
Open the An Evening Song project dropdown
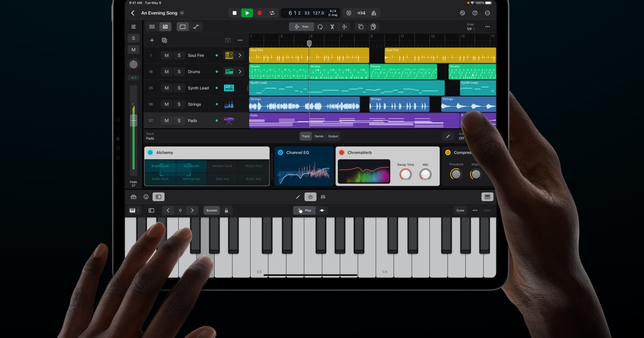[163, 13]
